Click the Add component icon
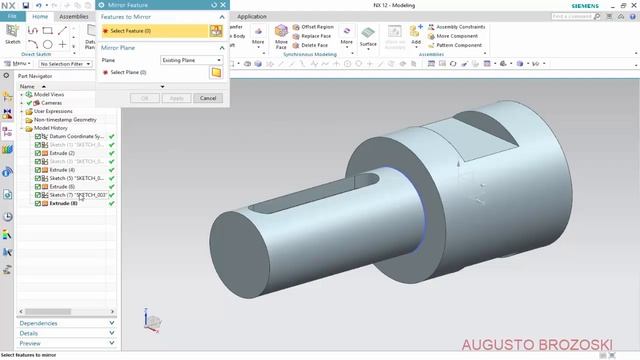Screen dimensions: 640x360 tap(416, 31)
